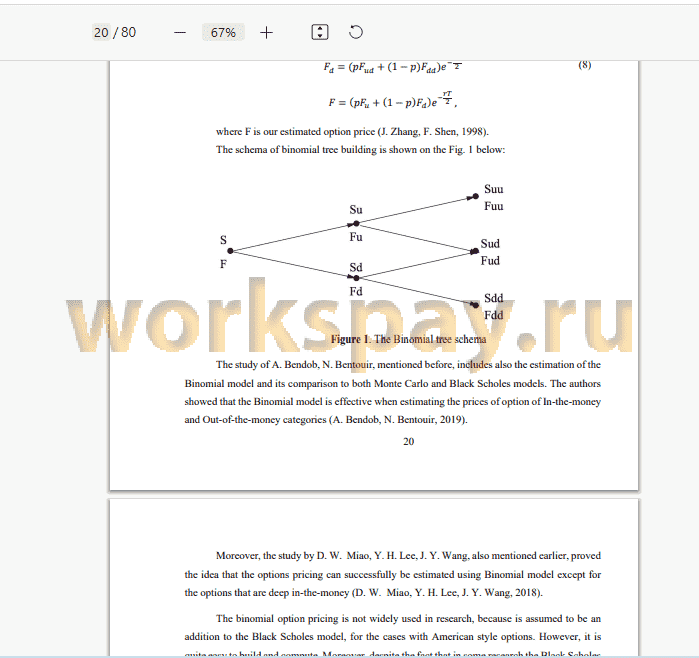Image resolution: width=699 pixels, height=658 pixels.
Task: Click the root 'S' label of the tree
Action: coord(223,240)
